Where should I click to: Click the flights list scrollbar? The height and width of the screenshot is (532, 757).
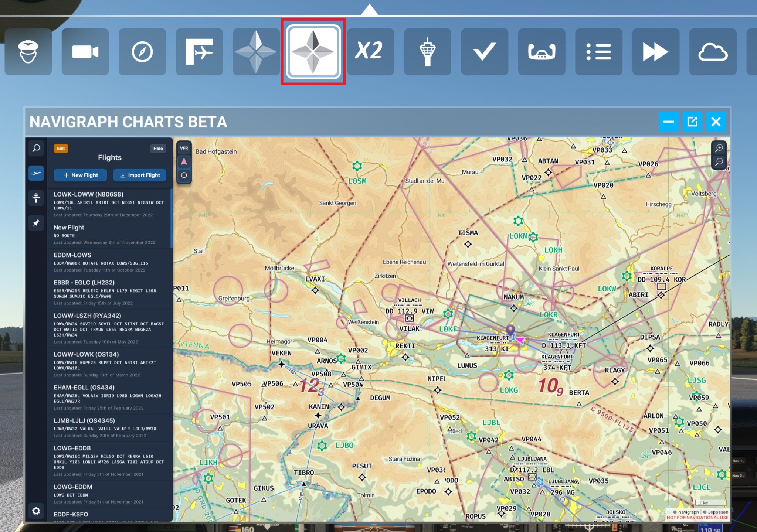pos(172,218)
